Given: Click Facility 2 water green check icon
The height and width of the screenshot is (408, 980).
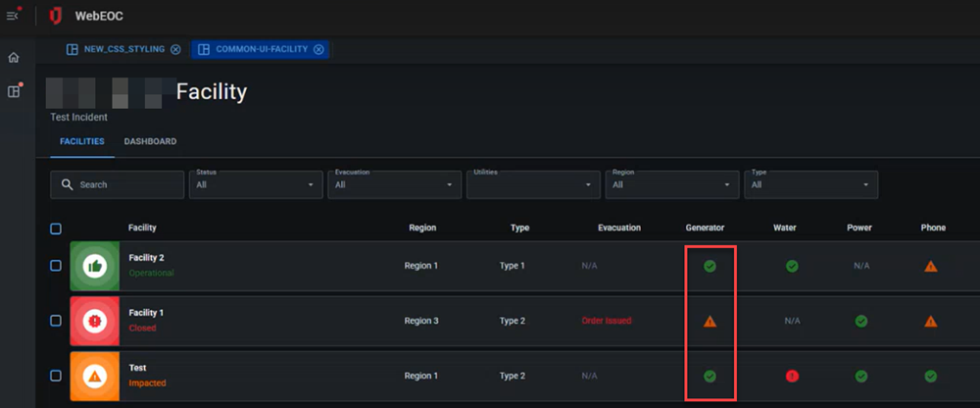Looking at the screenshot, I should click(792, 266).
